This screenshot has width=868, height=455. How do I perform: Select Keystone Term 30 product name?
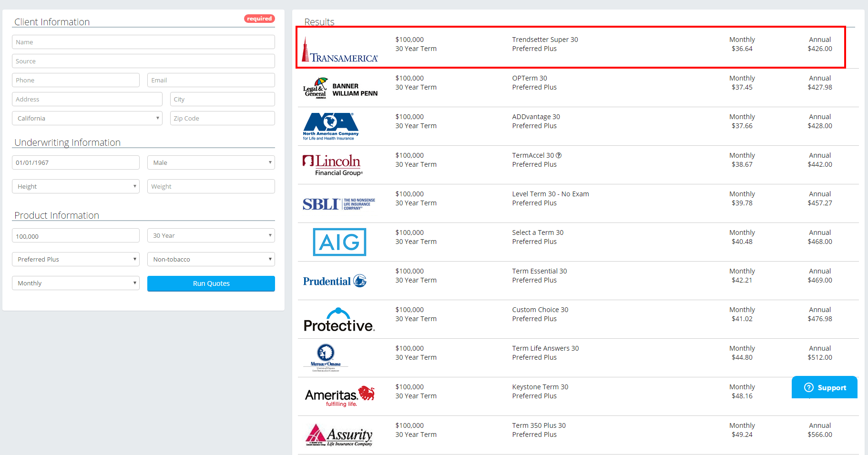(540, 387)
